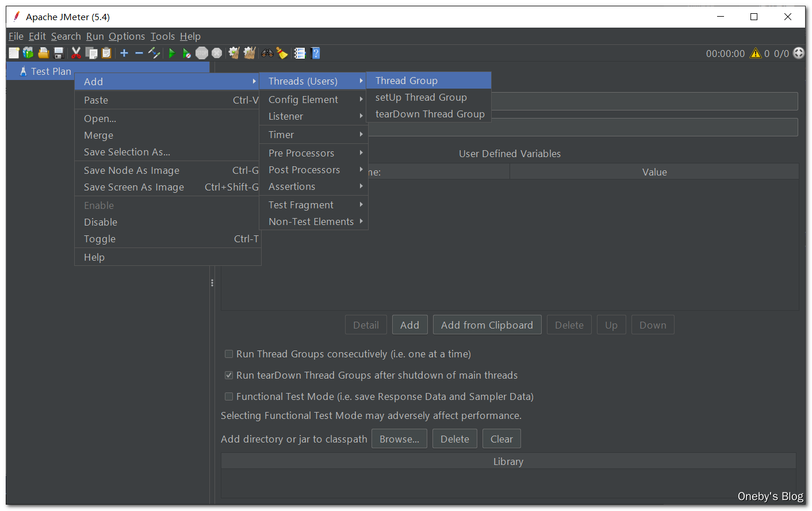Expand the Timer submenu
The width and height of the screenshot is (812, 511).
[x=313, y=135]
